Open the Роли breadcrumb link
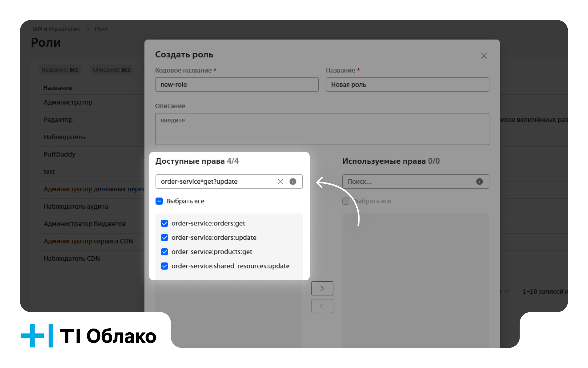 tap(101, 29)
